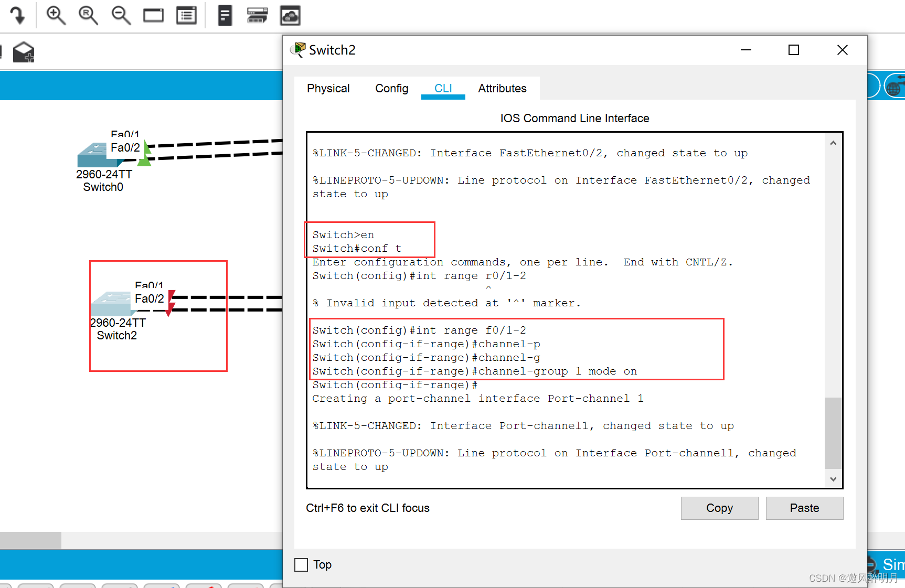
Task: Click the 'Switch#conf t' terminal line
Action: [x=357, y=249]
